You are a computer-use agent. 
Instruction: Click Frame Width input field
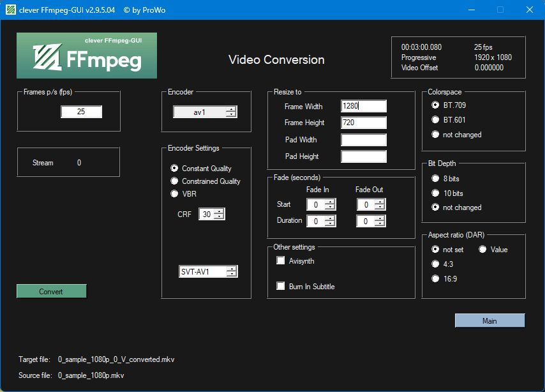(x=364, y=106)
